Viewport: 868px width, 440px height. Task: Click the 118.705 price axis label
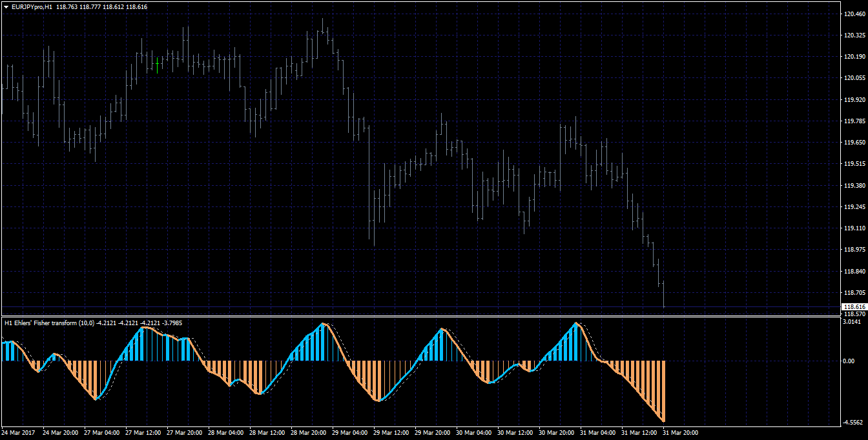click(854, 293)
